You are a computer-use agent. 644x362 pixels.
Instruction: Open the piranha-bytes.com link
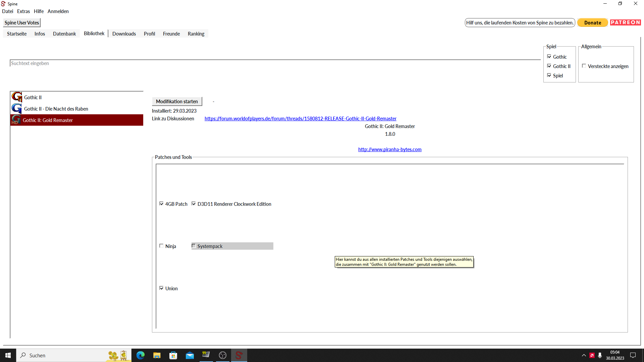(390, 149)
